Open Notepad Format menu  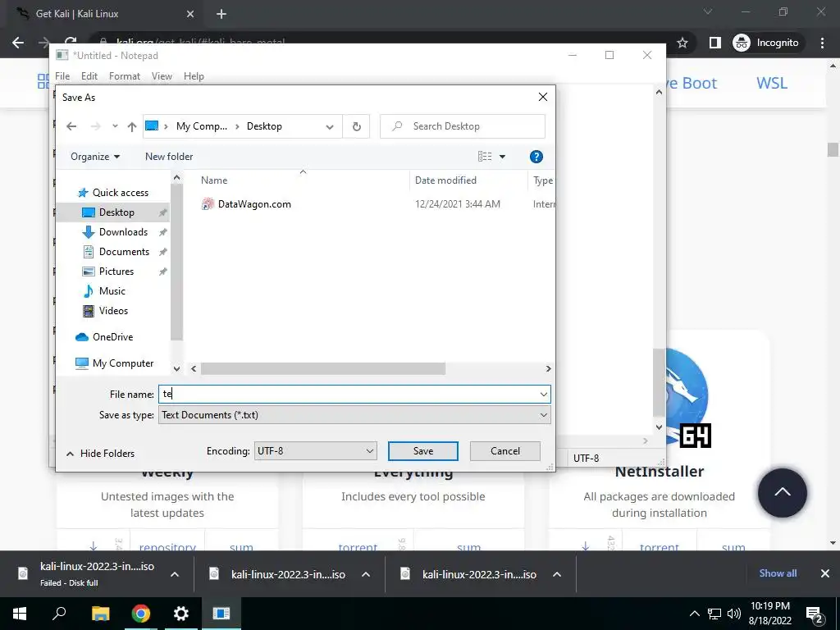pyautogui.click(x=125, y=76)
